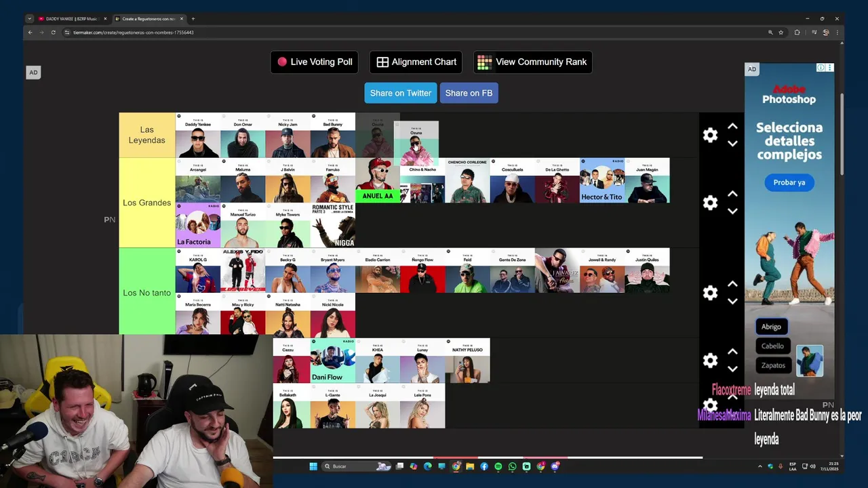Open Microsoft Edge from taskbar
The width and height of the screenshot is (868, 488).
(x=427, y=466)
